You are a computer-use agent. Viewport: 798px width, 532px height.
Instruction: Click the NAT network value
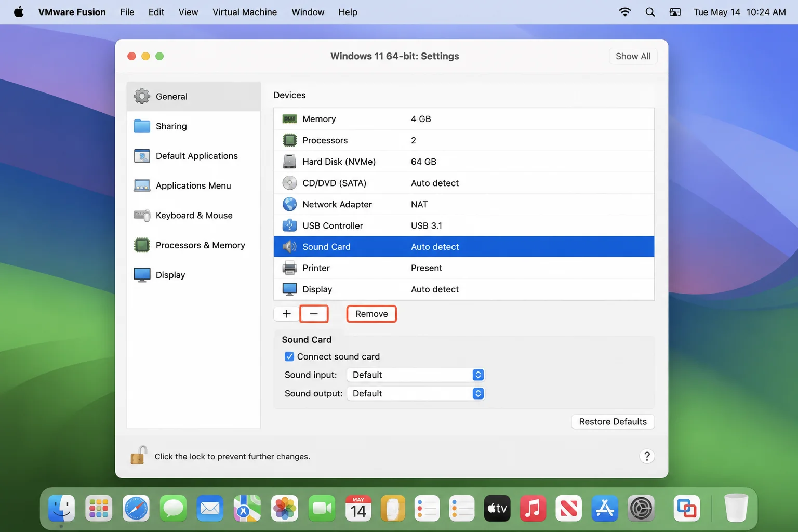(x=419, y=204)
